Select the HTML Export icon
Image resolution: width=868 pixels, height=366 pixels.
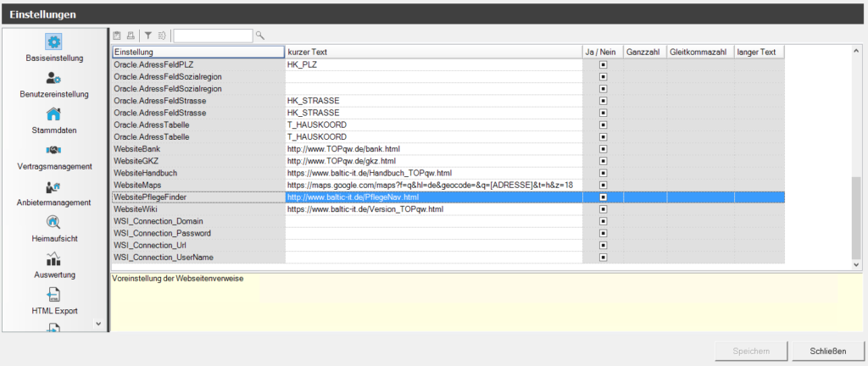click(x=53, y=295)
